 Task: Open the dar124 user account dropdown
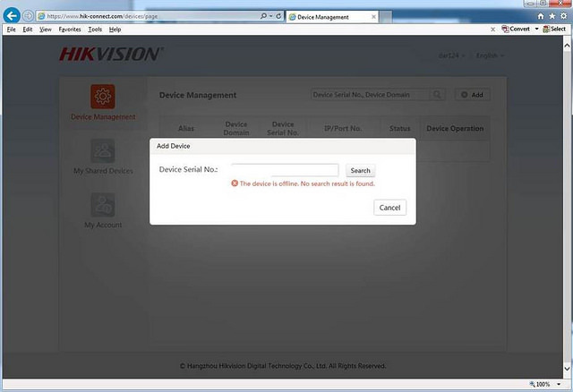pyautogui.click(x=451, y=55)
